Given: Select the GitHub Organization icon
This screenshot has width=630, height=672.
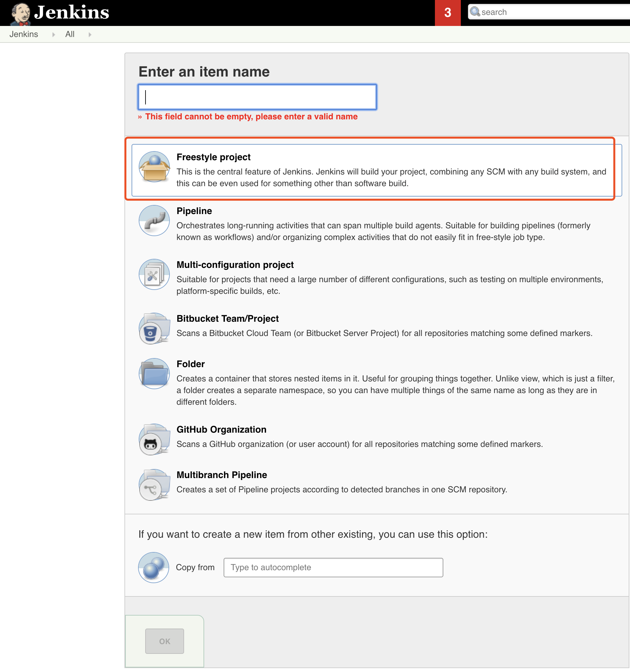Looking at the screenshot, I should coord(154,439).
